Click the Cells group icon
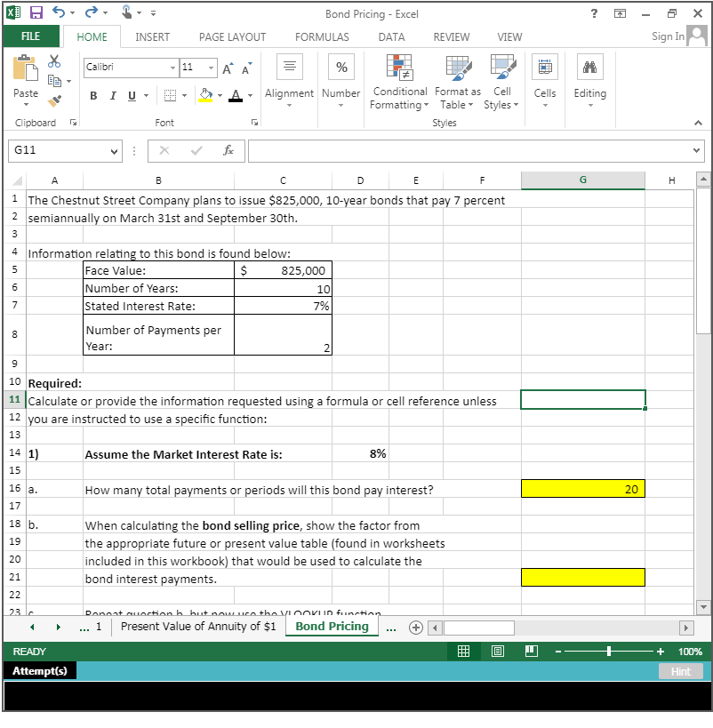This screenshot has height=728, width=713. coord(545,67)
